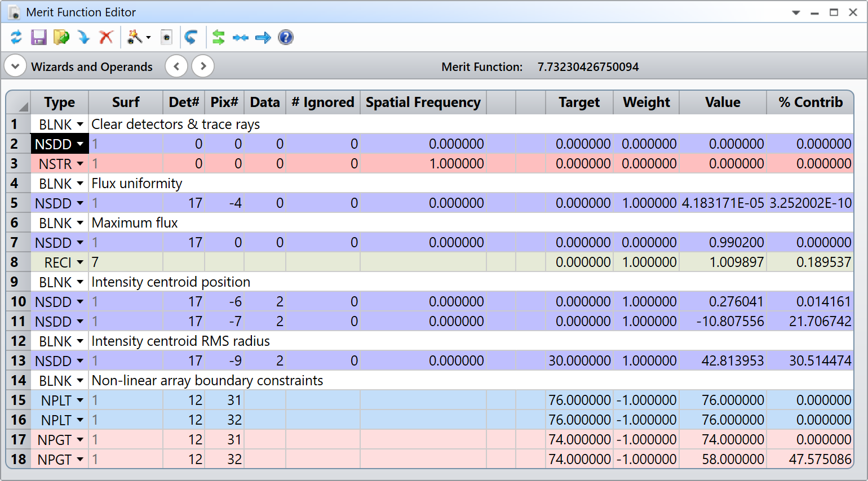Open the window options dropdown in title bar
The width and height of the screenshot is (868, 481).
(796, 12)
